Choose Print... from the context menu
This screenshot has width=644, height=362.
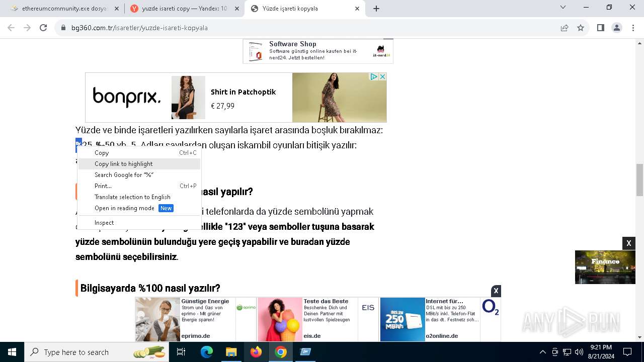point(139,186)
